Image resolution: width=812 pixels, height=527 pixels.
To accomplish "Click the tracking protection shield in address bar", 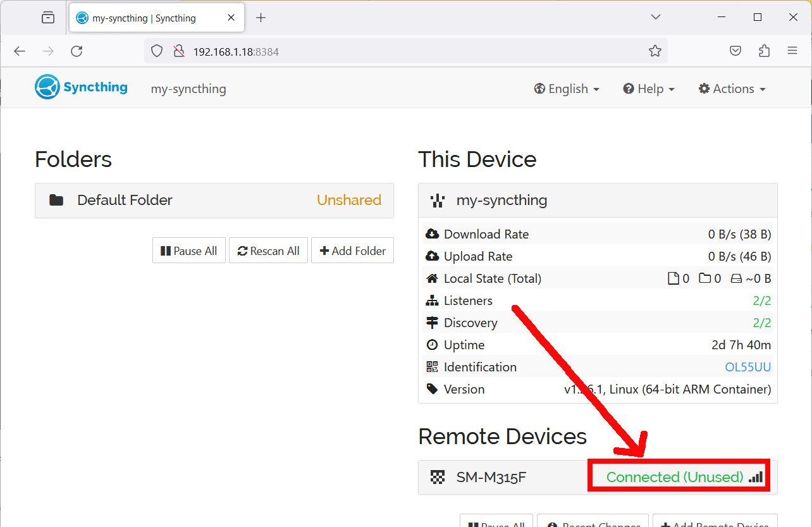I will click(x=156, y=51).
